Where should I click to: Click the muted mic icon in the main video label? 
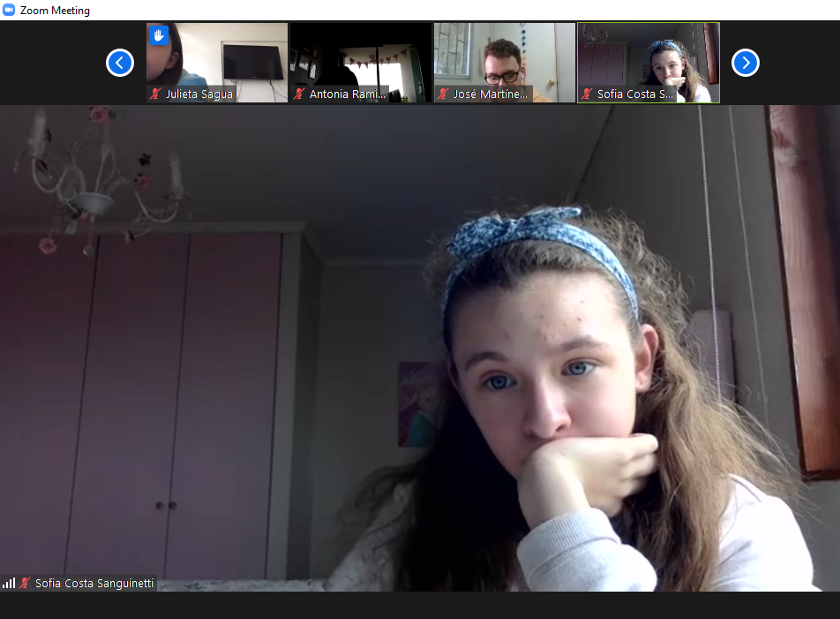[x=26, y=583]
